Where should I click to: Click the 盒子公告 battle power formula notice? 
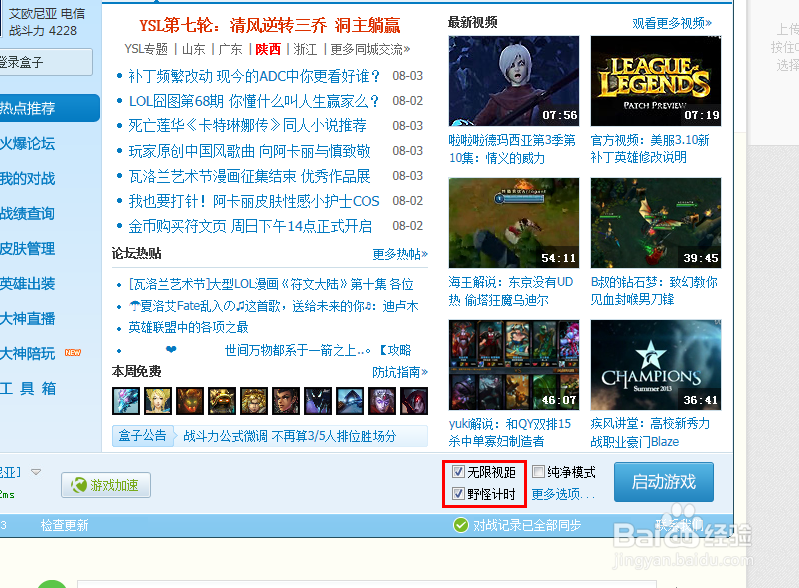[289, 436]
